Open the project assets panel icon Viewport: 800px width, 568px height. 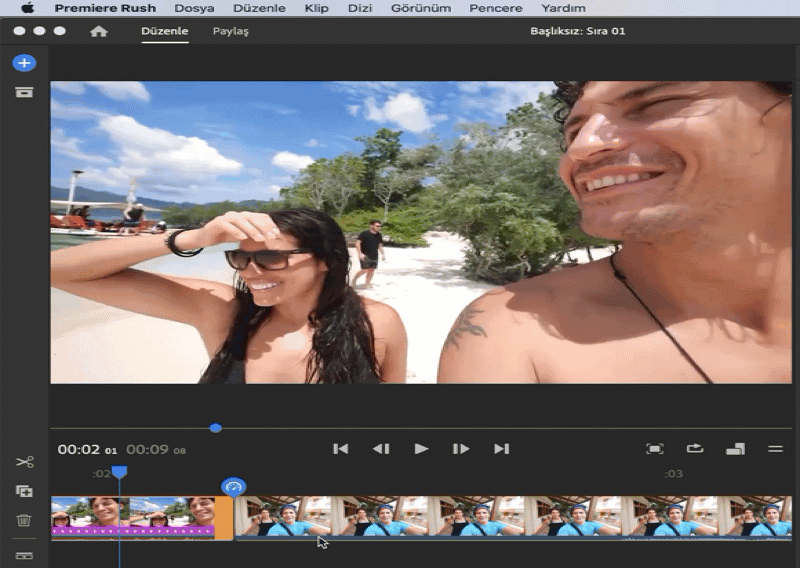[24, 92]
